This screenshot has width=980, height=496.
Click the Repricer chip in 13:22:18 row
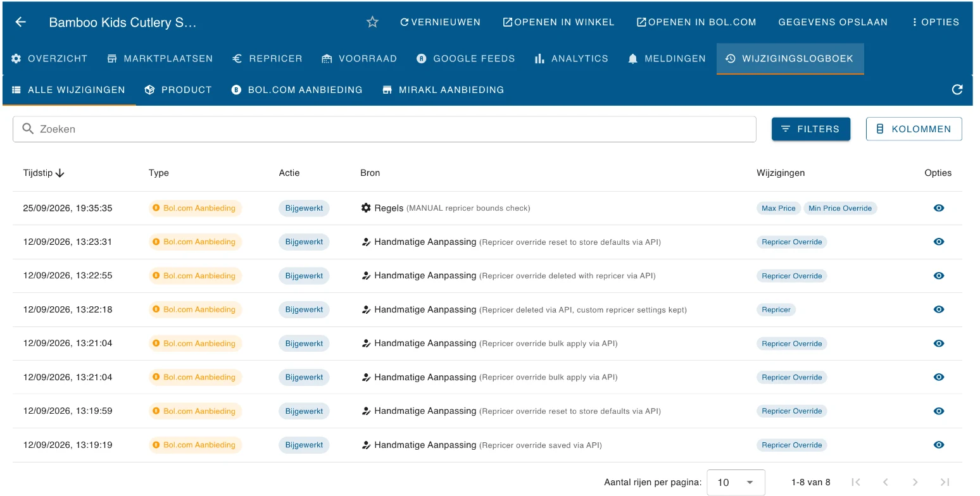776,310
